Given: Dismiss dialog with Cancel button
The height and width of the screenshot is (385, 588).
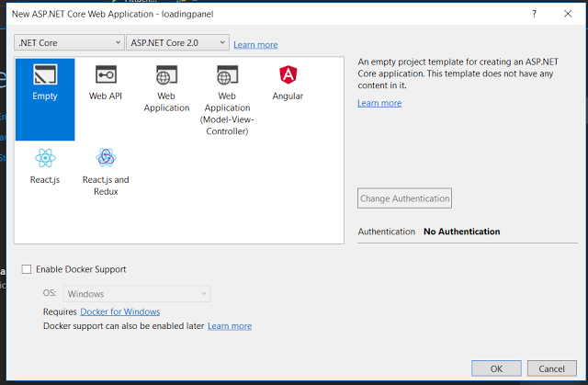Looking at the screenshot, I should 551,368.
